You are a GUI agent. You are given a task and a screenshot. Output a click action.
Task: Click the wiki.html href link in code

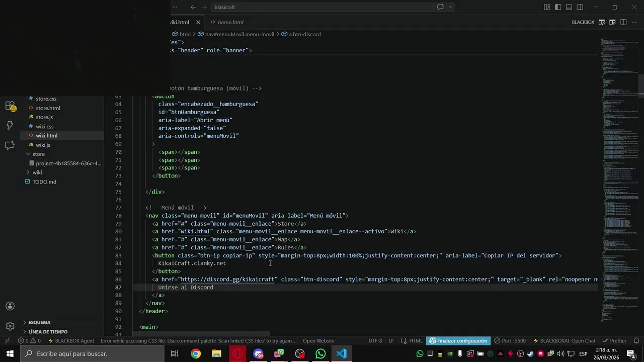pyautogui.click(x=195, y=232)
